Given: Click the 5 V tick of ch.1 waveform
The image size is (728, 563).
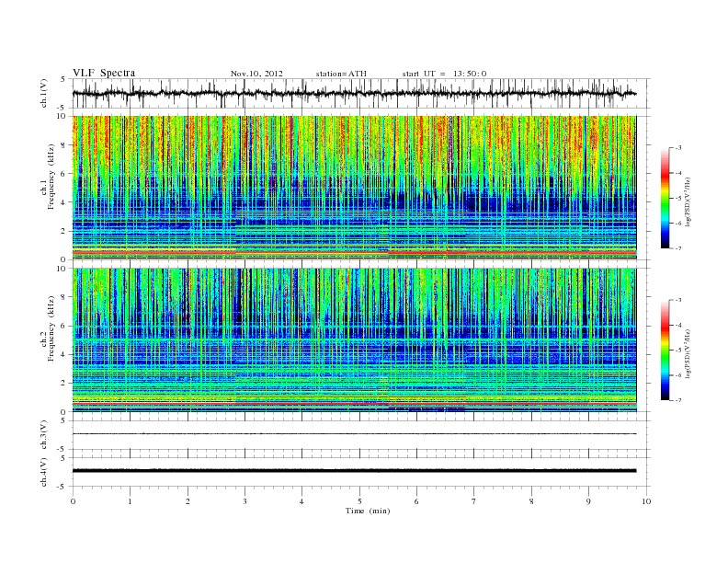Looking at the screenshot, I should click(x=63, y=79).
